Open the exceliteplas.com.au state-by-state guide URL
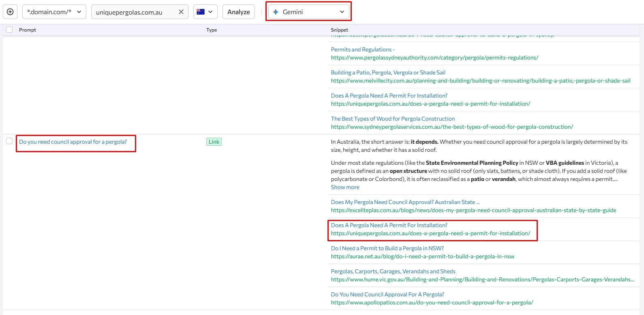Viewport: 644px width, 315px height. 473,210
